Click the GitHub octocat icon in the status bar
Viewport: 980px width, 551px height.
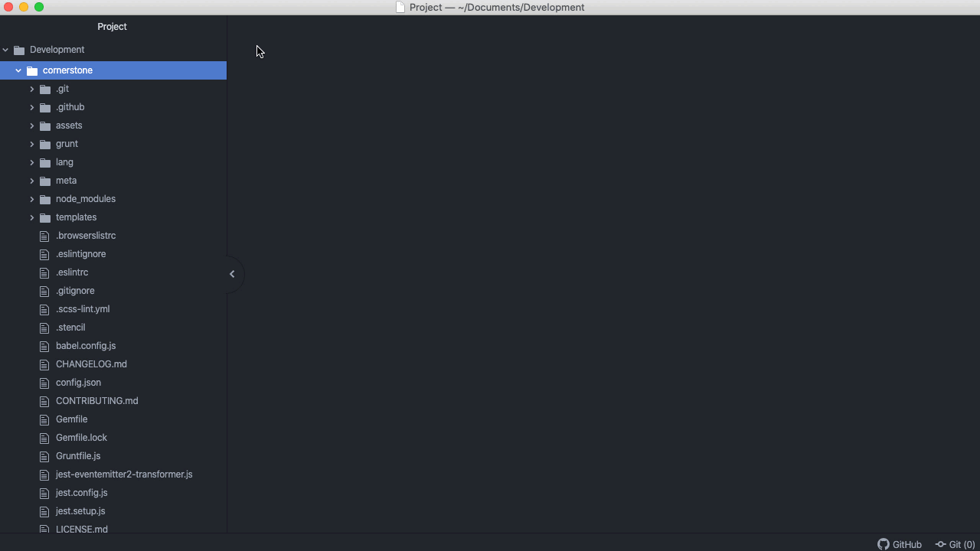(882, 544)
